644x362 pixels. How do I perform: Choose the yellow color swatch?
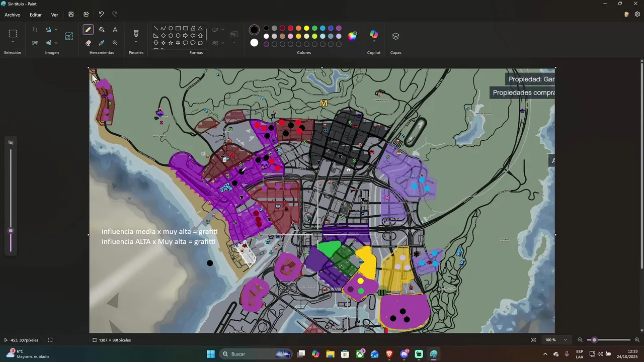306,28
